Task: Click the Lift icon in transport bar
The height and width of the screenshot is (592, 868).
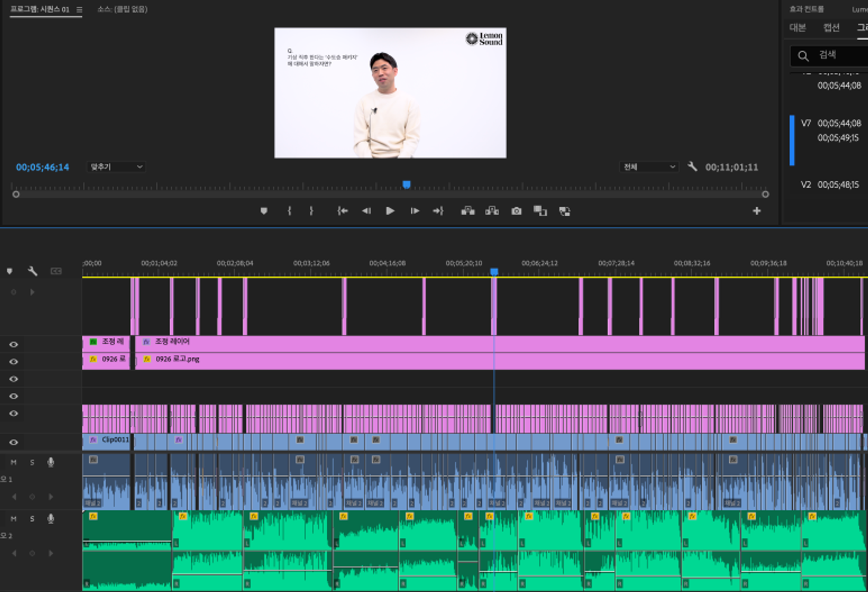Action: coord(467,211)
